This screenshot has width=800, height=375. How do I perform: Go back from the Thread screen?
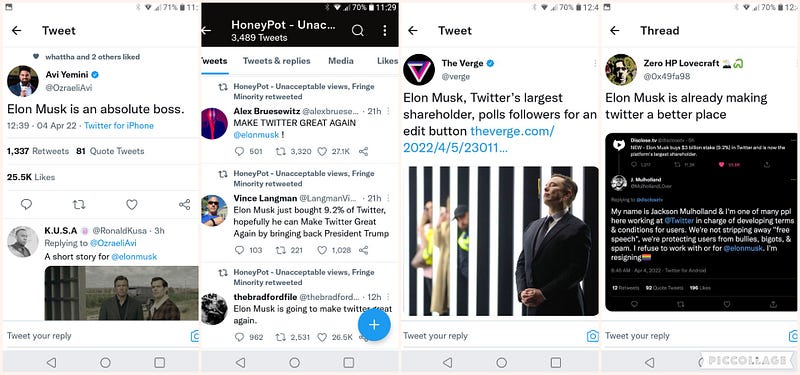tap(615, 31)
